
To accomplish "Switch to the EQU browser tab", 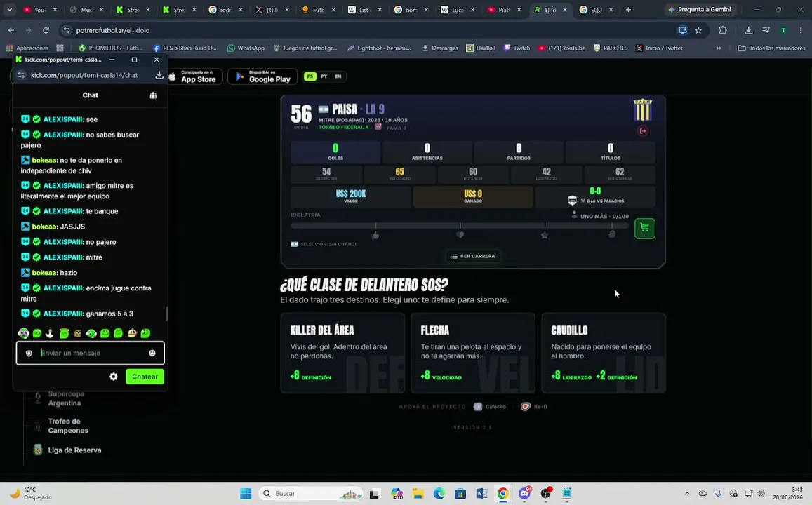I will [597, 9].
